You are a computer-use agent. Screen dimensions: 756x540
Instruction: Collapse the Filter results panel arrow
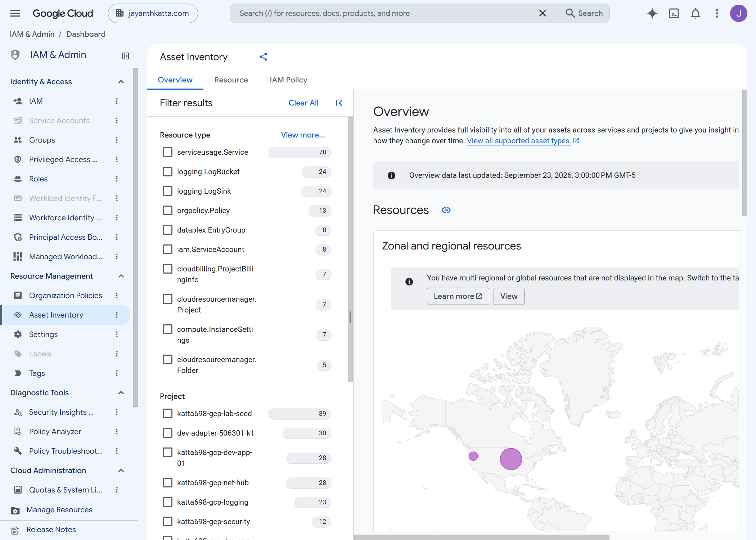point(339,103)
